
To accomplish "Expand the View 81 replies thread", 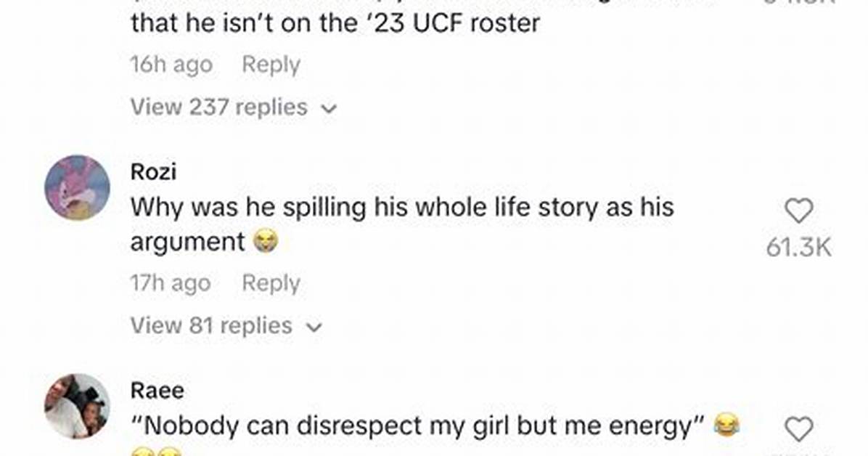I will 226,326.
